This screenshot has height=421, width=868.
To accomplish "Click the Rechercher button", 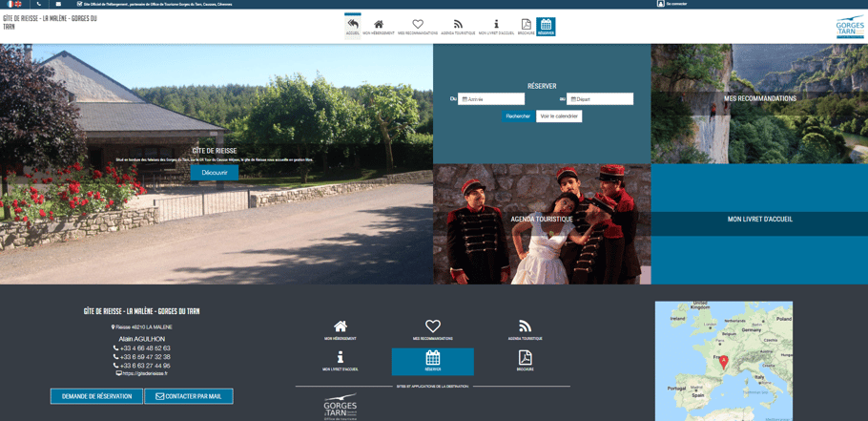I will [518, 116].
